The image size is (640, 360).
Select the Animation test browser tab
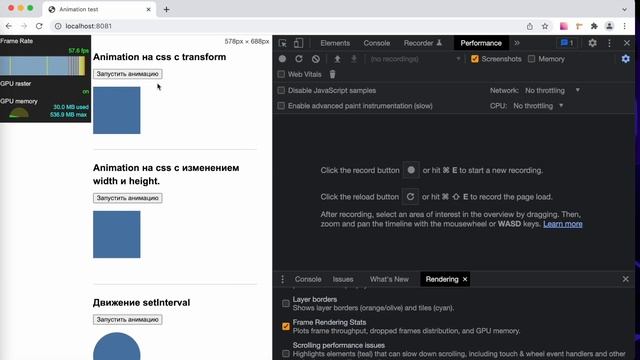point(98,9)
